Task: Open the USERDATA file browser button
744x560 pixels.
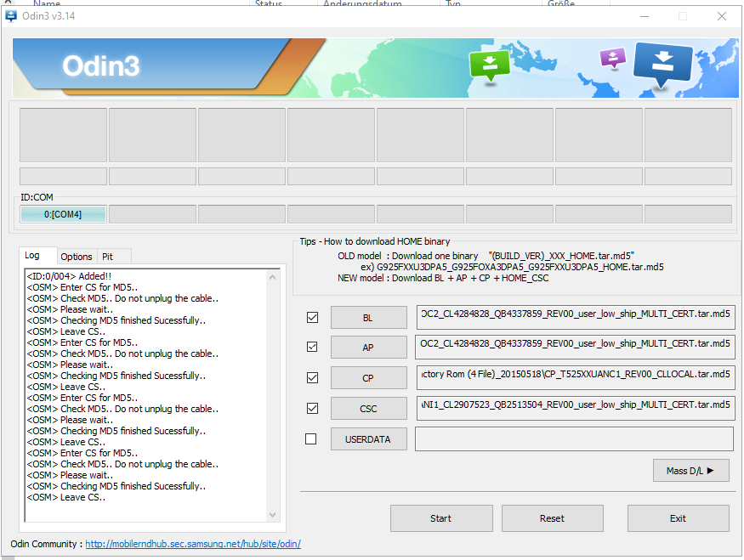Action: 369,439
